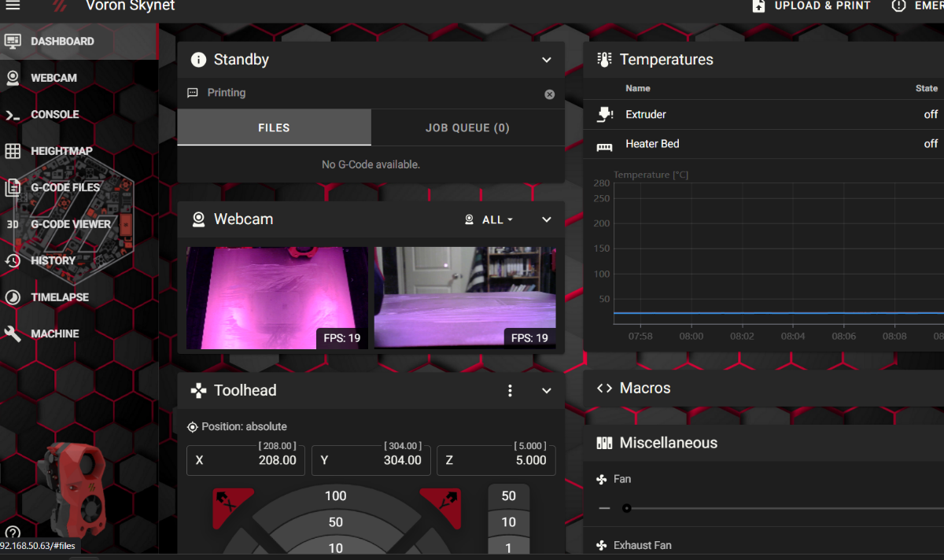This screenshot has height=560, width=944.
Task: Open the side-view webcam feed with bookshelf
Action: tap(465, 298)
